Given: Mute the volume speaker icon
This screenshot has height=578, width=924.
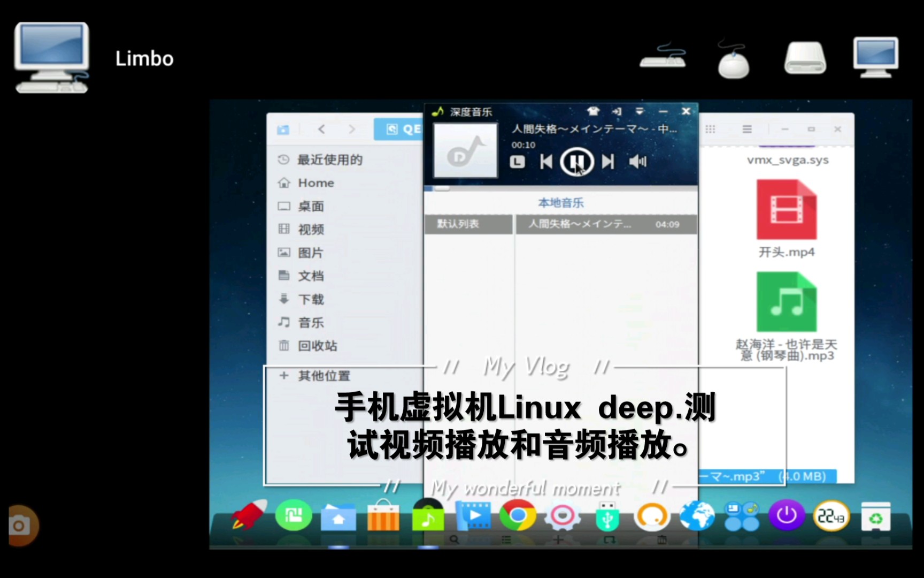Looking at the screenshot, I should click(637, 161).
